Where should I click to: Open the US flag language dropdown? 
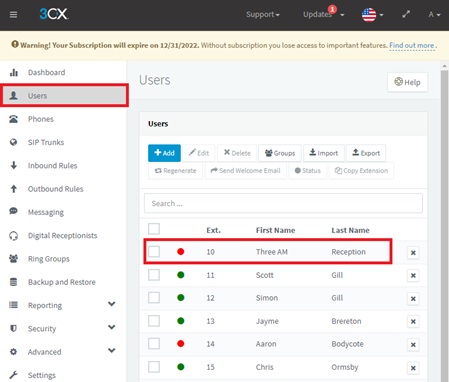[372, 15]
